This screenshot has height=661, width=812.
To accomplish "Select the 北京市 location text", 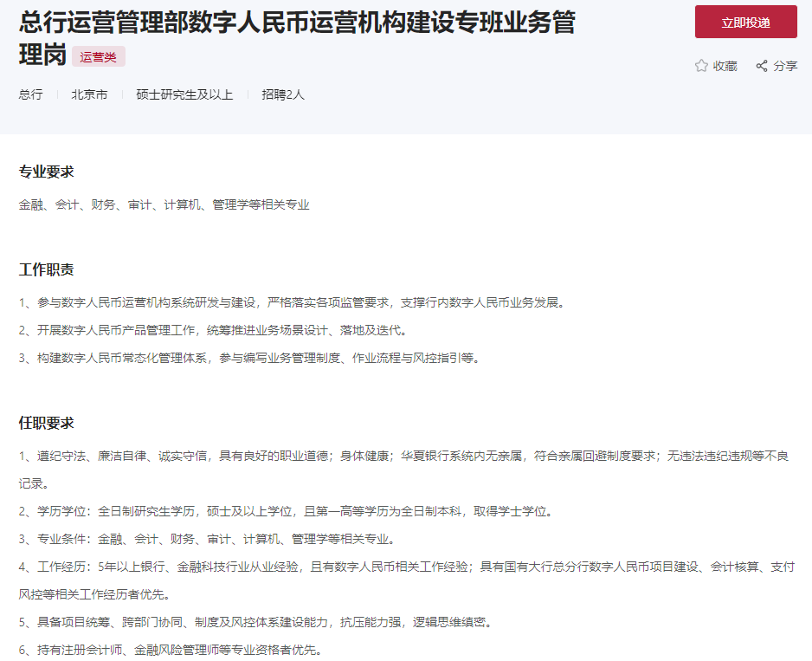I will point(89,94).
